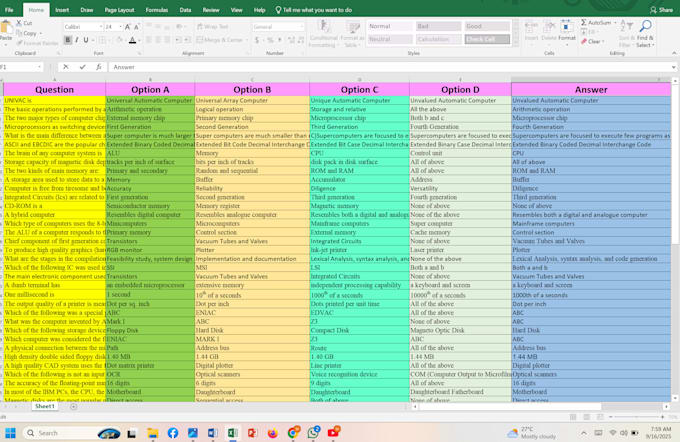Expand the formula bar with right arrow

[673, 67]
